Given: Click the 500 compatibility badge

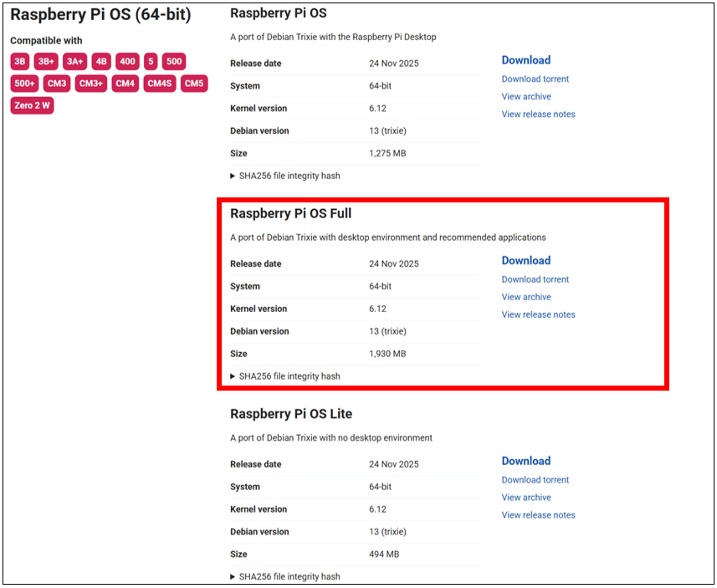Looking at the screenshot, I should click(x=174, y=61).
